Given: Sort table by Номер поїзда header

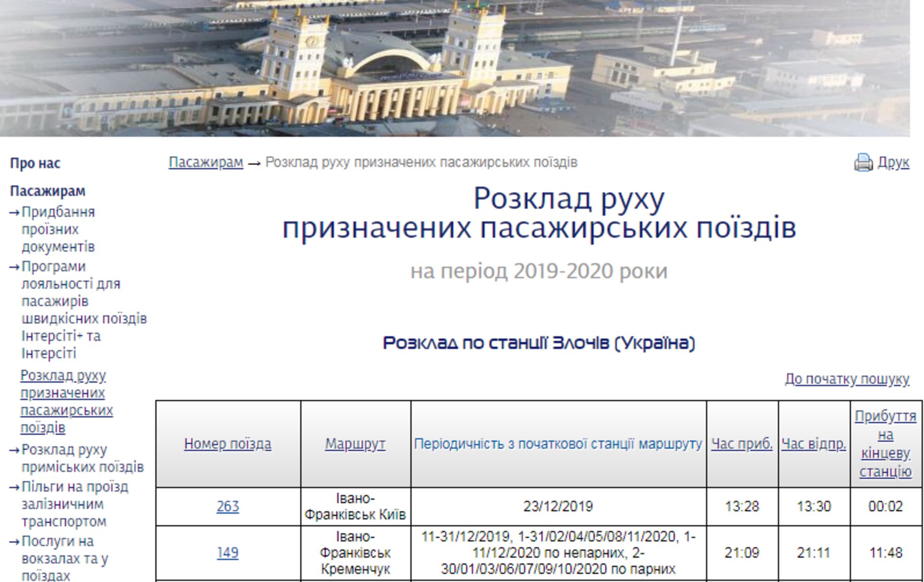Looking at the screenshot, I should (228, 443).
